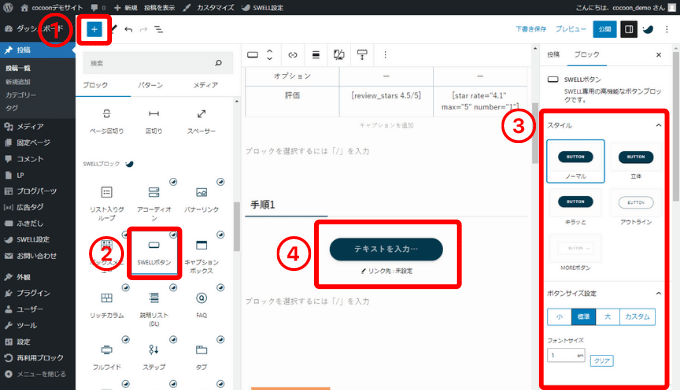Open the ブロック sidebar tab
This screenshot has width=680, height=390.
pyautogui.click(x=587, y=55)
